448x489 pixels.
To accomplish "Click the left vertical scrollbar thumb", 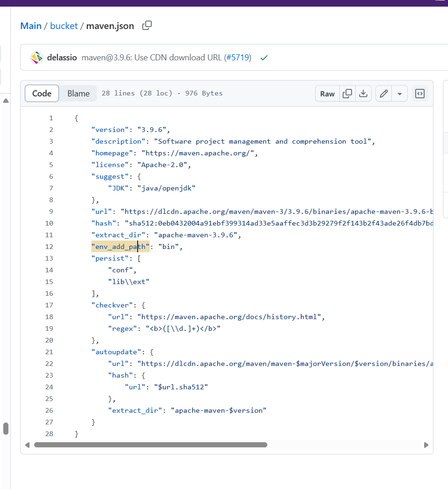I will pos(6,429).
